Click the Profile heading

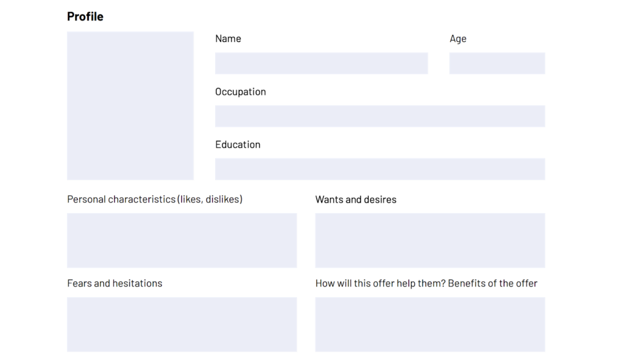coord(85,16)
